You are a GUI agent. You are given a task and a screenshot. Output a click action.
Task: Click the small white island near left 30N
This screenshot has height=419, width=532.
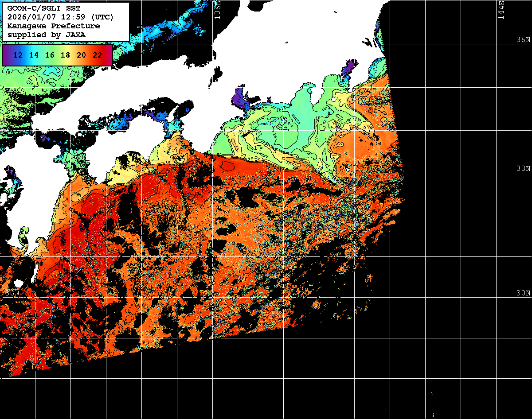[18, 283]
